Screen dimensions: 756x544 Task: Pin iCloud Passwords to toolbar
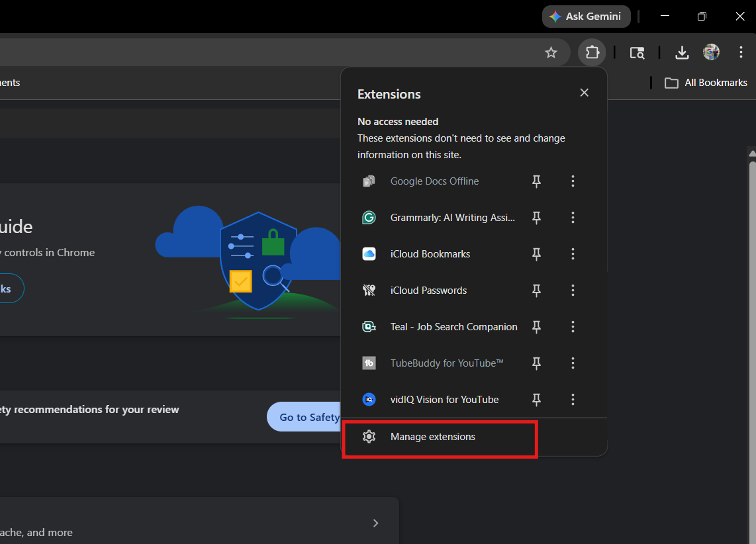pos(536,291)
